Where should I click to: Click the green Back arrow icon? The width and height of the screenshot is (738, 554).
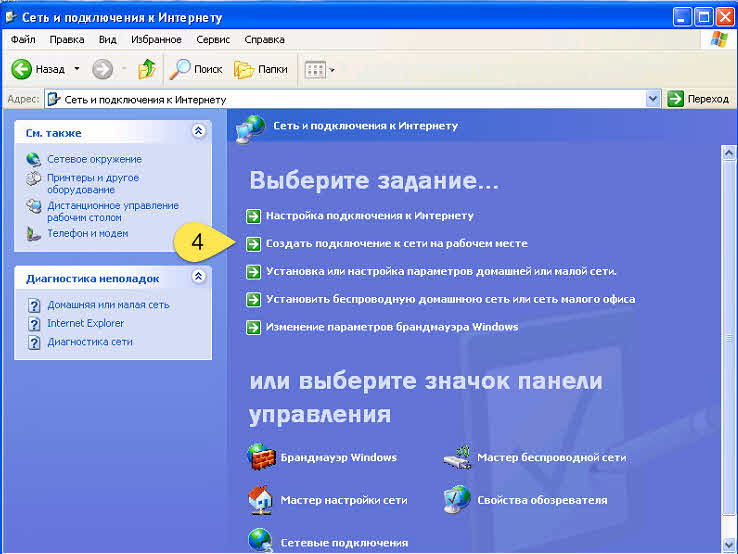click(x=21, y=69)
